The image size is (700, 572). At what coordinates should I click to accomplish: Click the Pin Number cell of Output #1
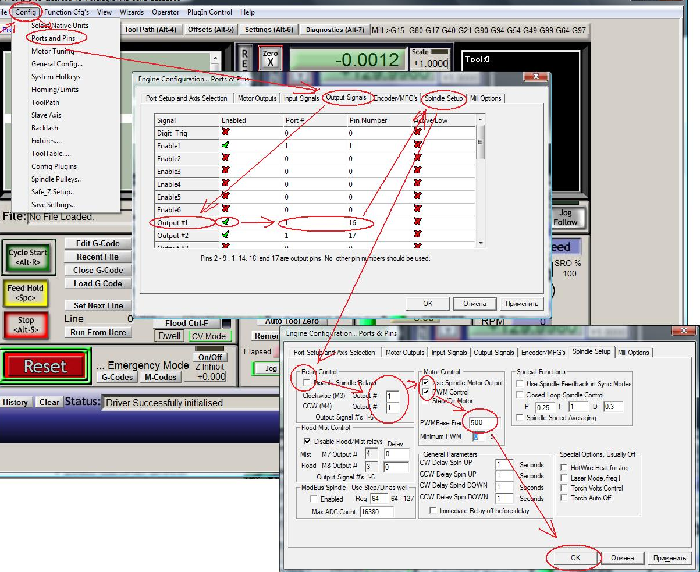coord(379,222)
